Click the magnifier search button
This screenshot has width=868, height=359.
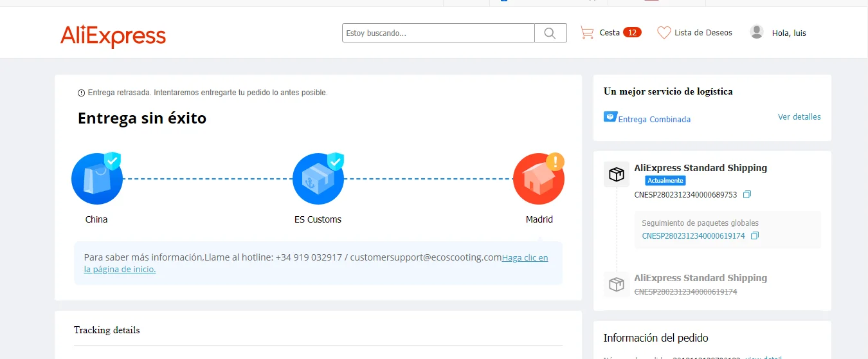[x=550, y=33]
